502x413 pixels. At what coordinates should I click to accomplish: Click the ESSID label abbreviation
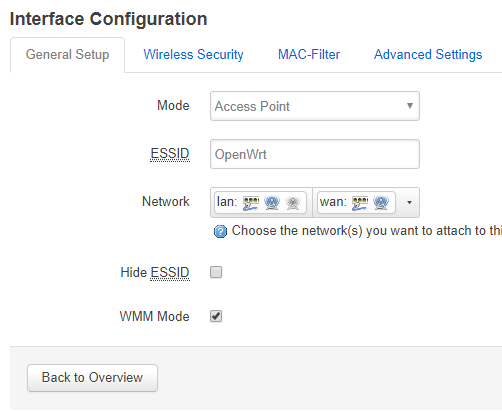[x=170, y=154]
